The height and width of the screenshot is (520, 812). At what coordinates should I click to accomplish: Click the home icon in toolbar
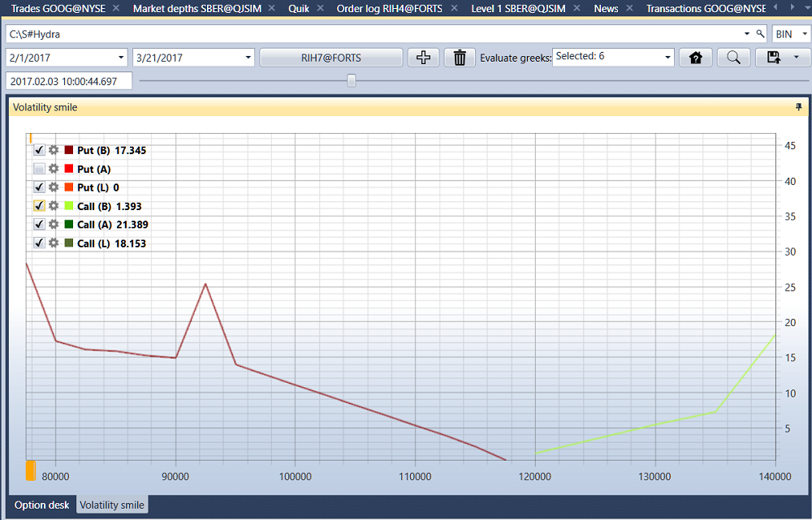696,58
